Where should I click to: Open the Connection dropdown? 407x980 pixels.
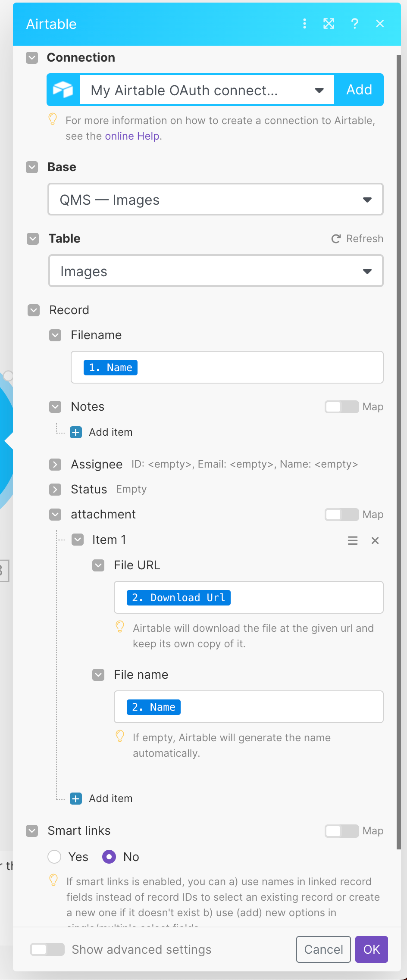207,90
